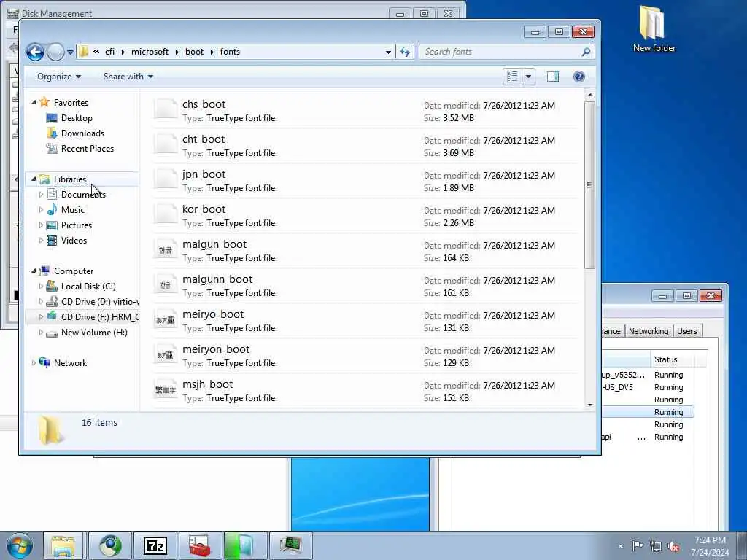Select the fonts breadcrumb segment
The height and width of the screenshot is (560, 747).
point(230,52)
